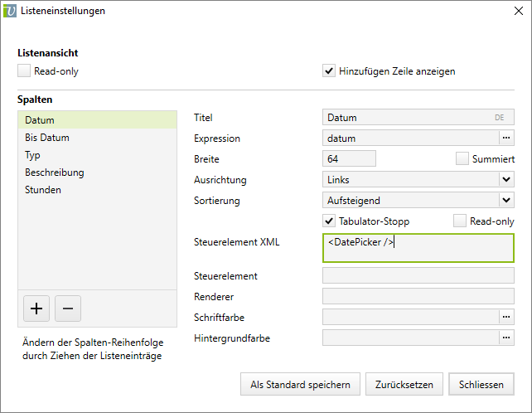Image resolution: width=532 pixels, height=413 pixels.
Task: Click the minus icon to remove column
Action: (68, 309)
